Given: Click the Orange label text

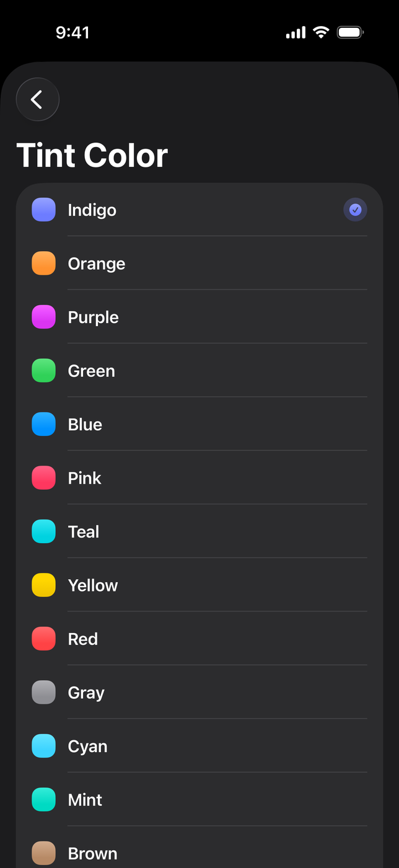Looking at the screenshot, I should (97, 263).
